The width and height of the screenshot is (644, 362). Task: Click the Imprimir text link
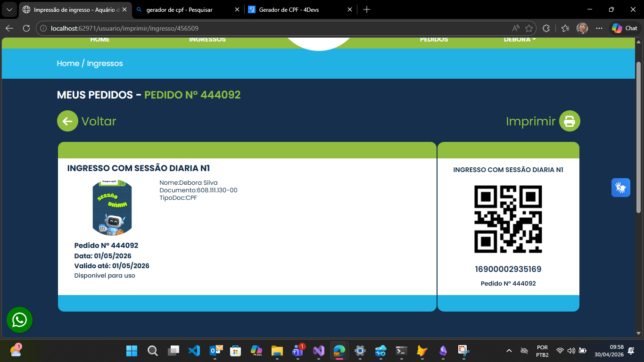coord(531,121)
